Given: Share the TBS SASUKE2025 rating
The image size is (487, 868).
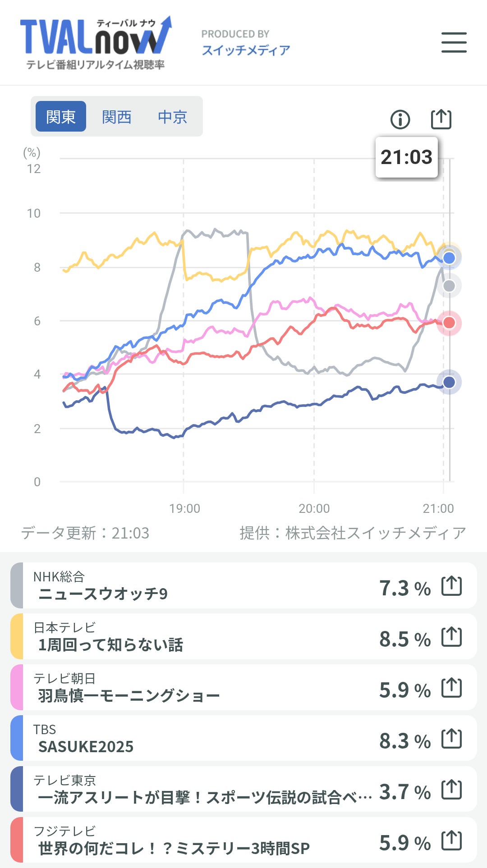Looking at the screenshot, I should 451,739.
